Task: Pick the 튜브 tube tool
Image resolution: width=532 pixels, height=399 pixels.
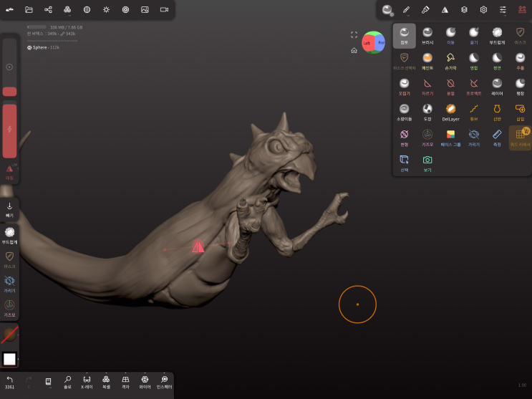Action: 473,112
